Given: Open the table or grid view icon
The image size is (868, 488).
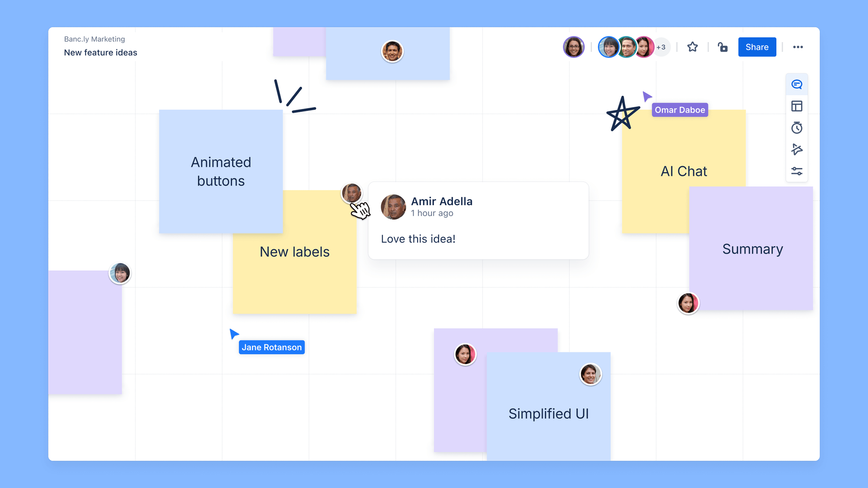Looking at the screenshot, I should 796,105.
